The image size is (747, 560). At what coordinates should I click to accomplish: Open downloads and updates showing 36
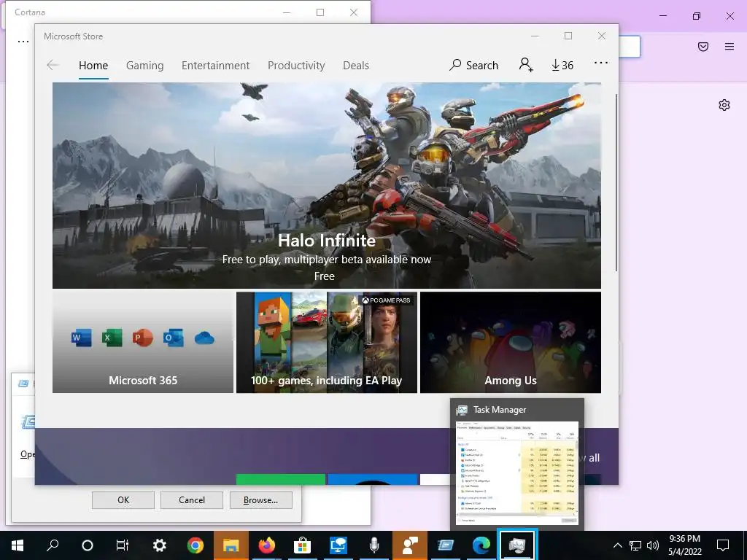(562, 65)
